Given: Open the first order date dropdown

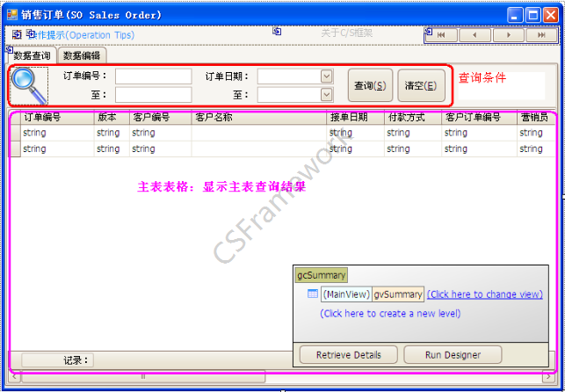Looking at the screenshot, I should tap(327, 76).
